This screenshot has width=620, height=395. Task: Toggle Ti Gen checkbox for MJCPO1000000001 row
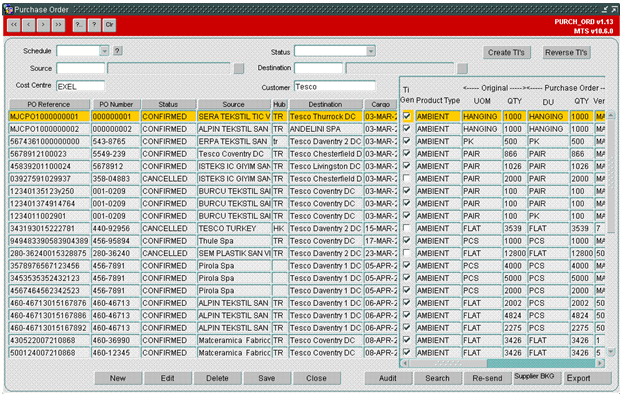(406, 116)
